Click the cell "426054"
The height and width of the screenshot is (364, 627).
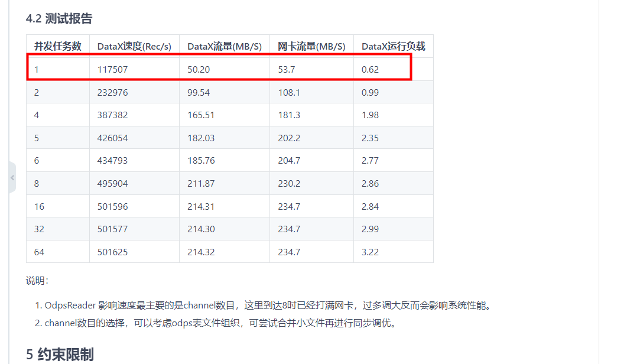tap(134, 138)
